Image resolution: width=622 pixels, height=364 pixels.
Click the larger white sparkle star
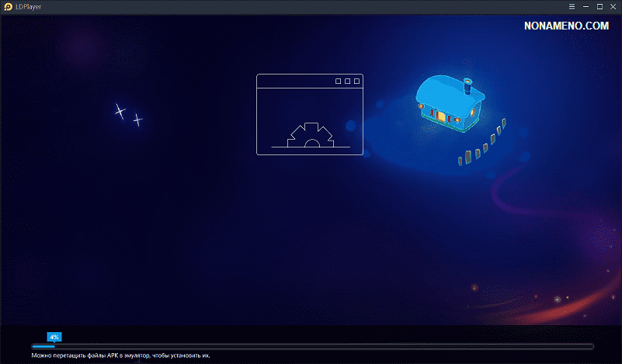click(120, 111)
